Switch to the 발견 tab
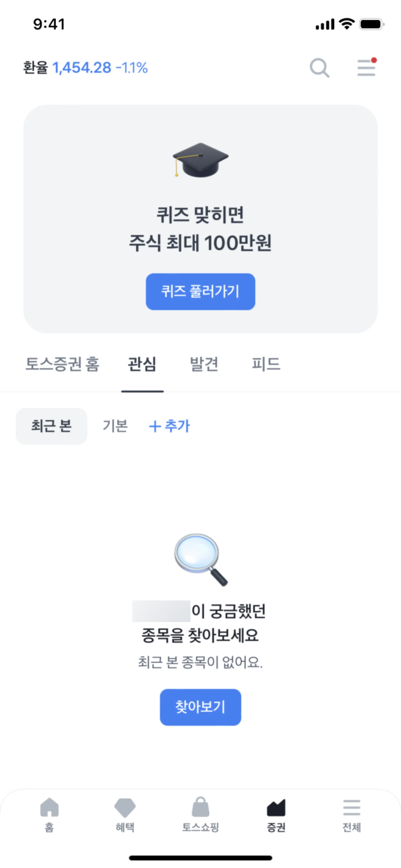The height and width of the screenshot is (868, 401). click(204, 364)
